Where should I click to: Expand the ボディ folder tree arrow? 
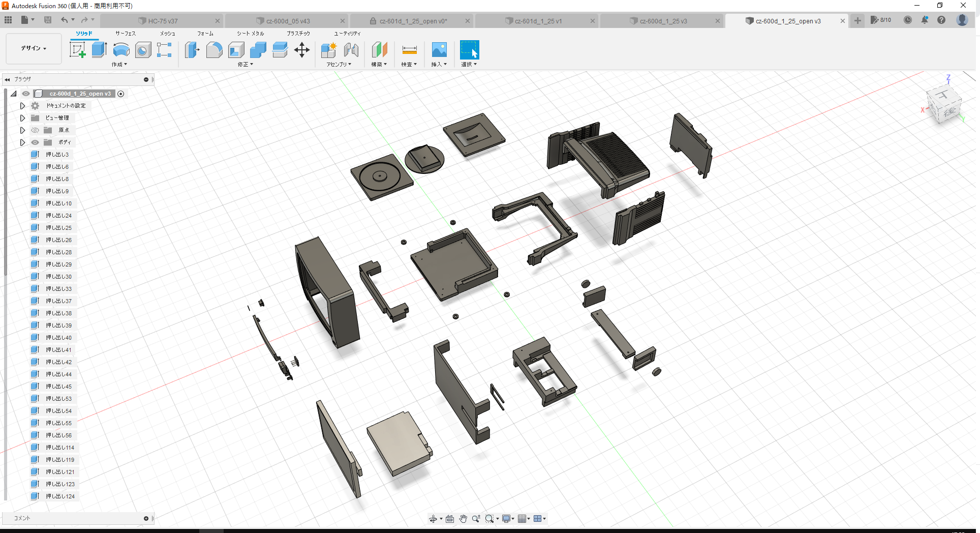pos(22,142)
